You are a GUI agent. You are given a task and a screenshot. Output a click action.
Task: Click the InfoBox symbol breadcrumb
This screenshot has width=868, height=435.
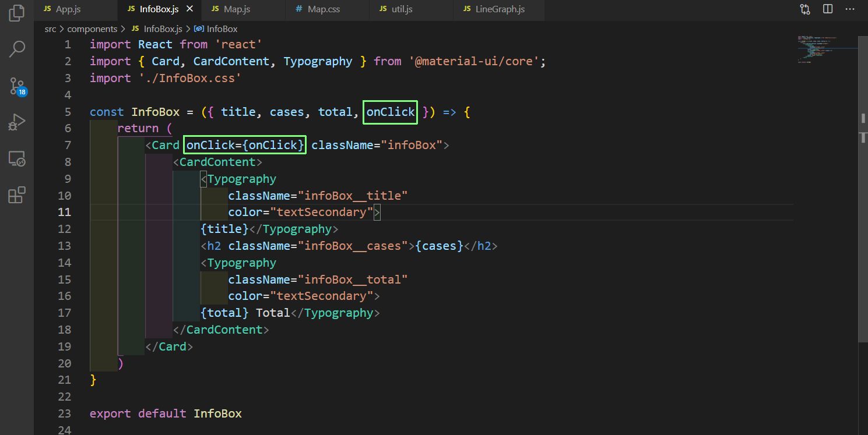(x=216, y=29)
